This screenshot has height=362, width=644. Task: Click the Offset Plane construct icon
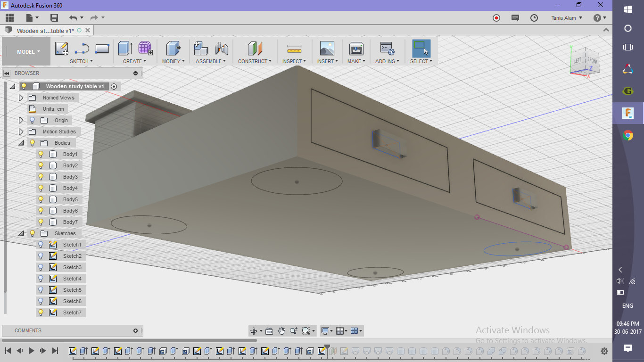click(255, 49)
